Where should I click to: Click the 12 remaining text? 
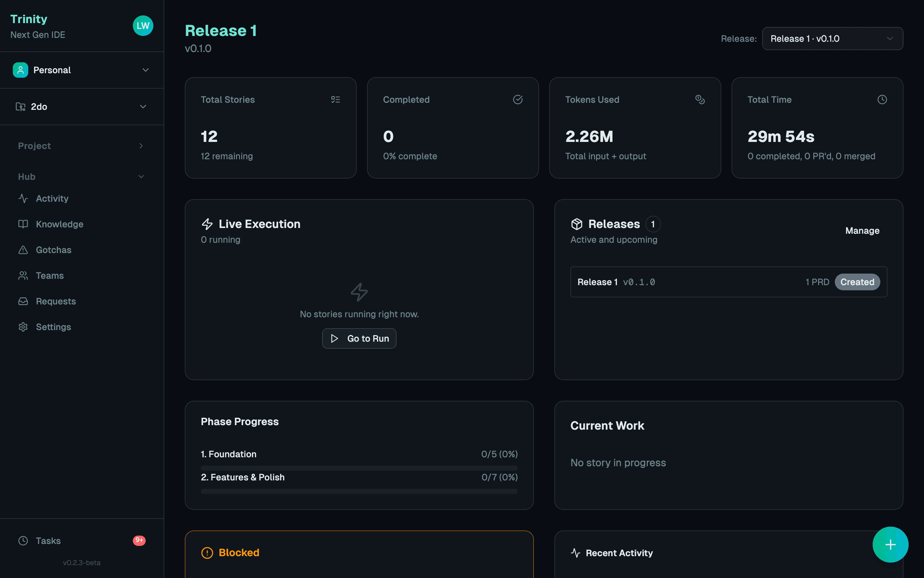[227, 156]
